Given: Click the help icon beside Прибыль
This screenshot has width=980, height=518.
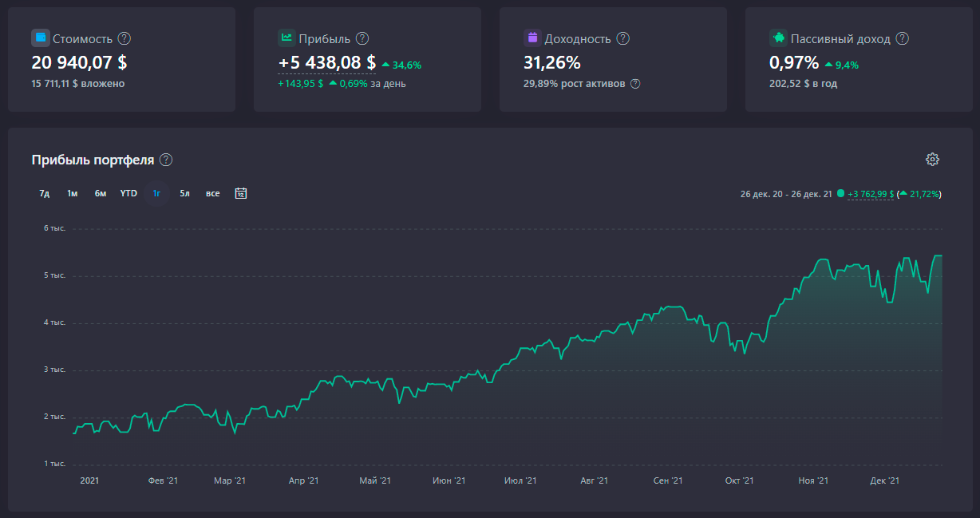Looking at the screenshot, I should click(362, 38).
